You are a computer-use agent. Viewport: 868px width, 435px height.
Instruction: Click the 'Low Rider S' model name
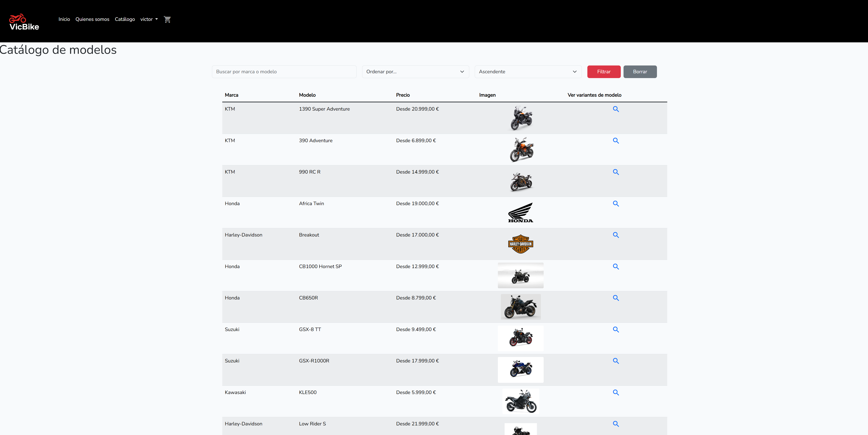click(x=312, y=424)
